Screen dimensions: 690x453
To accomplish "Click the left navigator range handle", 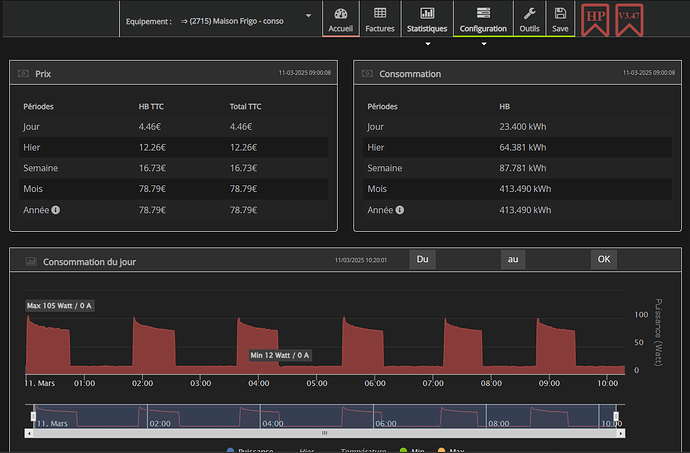I will [33, 416].
